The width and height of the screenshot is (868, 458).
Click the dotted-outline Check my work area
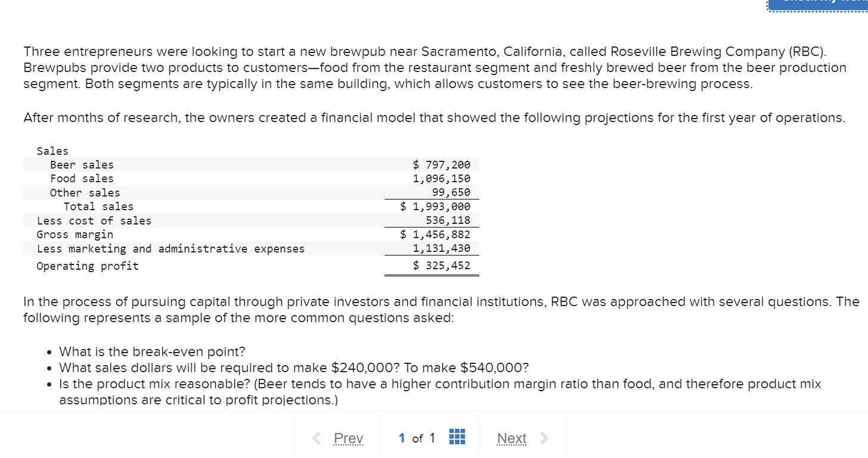coord(818,5)
